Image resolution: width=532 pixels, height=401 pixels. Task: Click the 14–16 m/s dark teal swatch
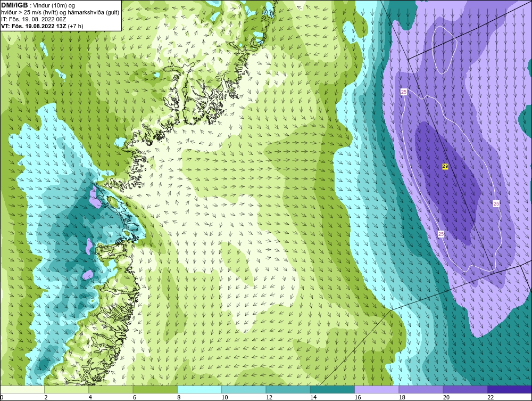tap(332, 389)
